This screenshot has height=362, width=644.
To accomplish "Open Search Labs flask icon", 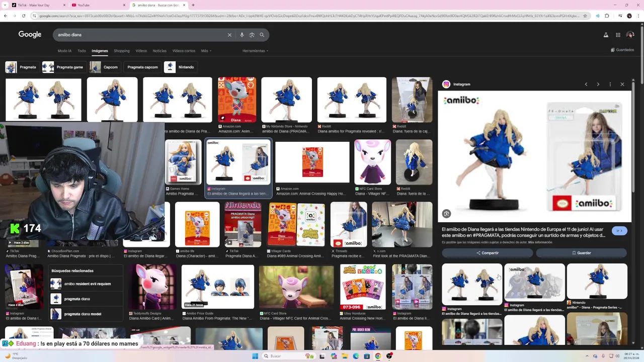I will point(606,35).
